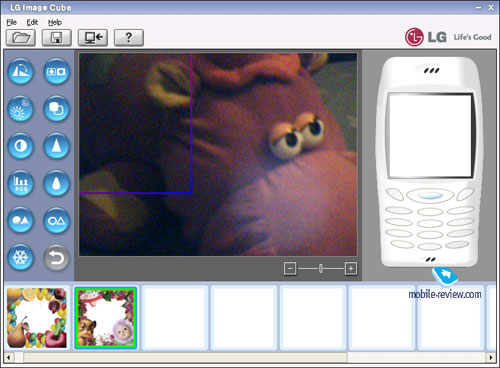Minimize the LG Image Cube window

pyautogui.click(x=479, y=7)
